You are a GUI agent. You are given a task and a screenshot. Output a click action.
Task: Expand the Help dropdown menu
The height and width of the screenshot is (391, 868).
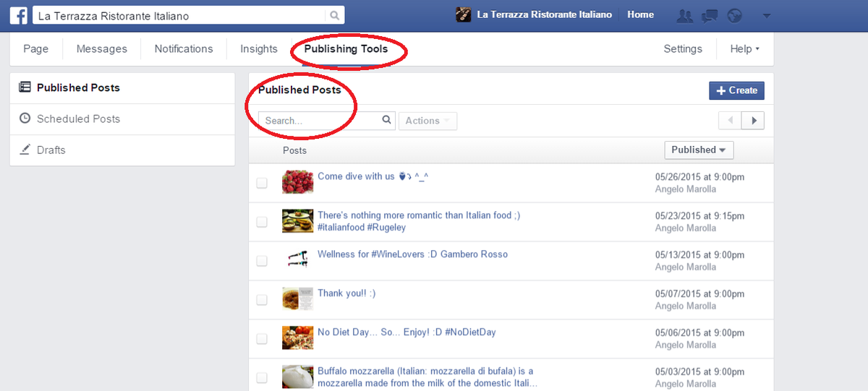[x=744, y=49]
